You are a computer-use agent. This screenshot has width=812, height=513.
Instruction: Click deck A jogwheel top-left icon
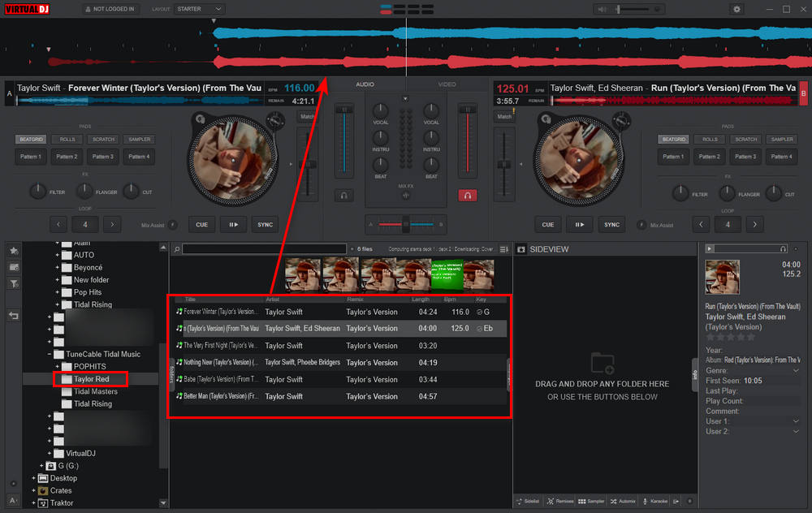tap(200, 119)
